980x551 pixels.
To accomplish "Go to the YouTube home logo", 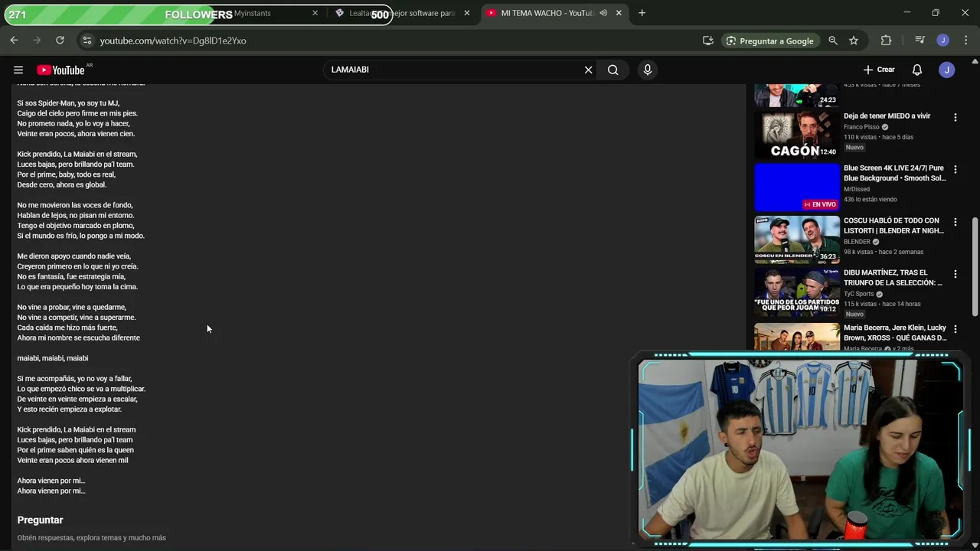I will 60,70.
